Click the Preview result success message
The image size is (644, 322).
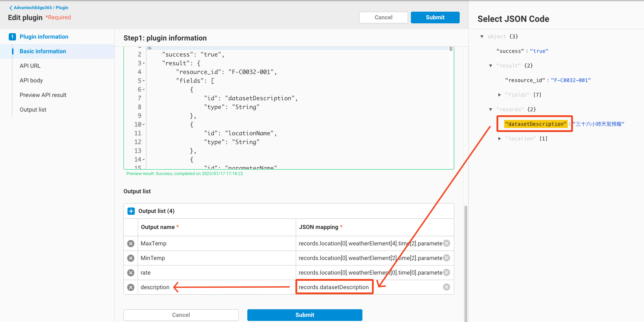pos(185,174)
